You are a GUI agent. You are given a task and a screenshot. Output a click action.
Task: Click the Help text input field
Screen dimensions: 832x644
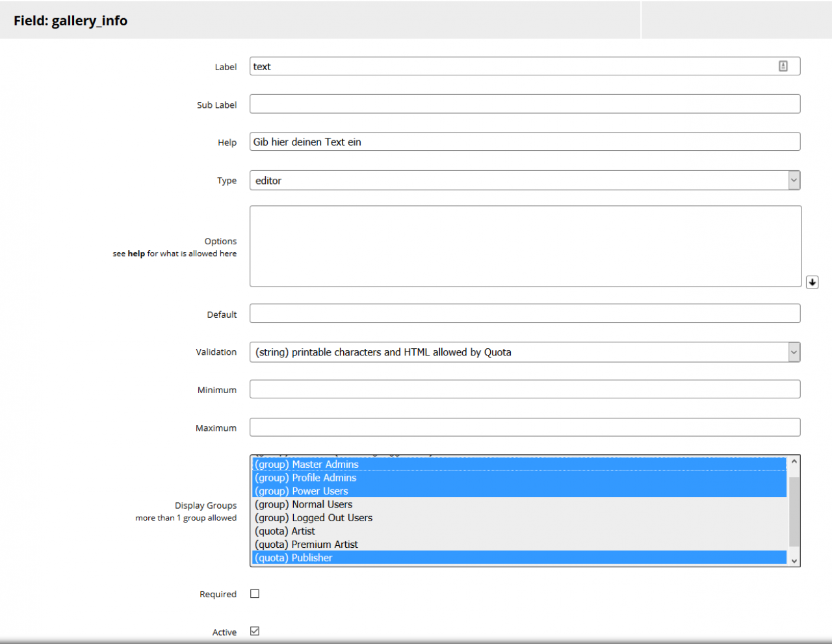525,142
